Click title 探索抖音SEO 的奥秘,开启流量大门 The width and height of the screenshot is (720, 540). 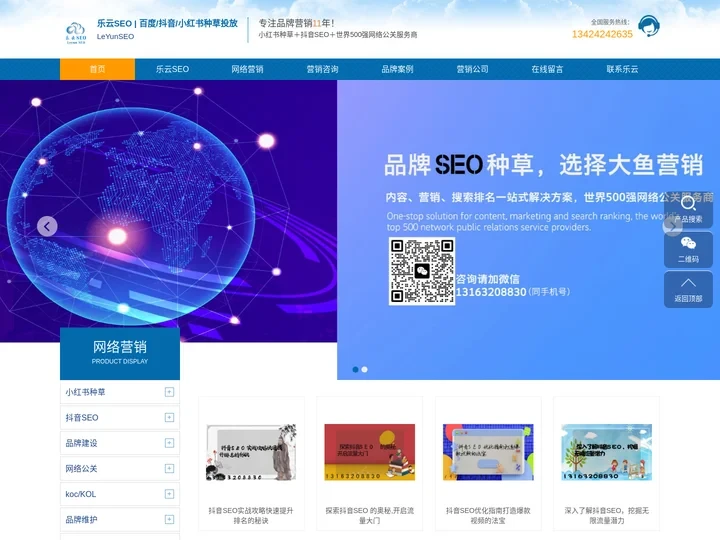(370, 515)
